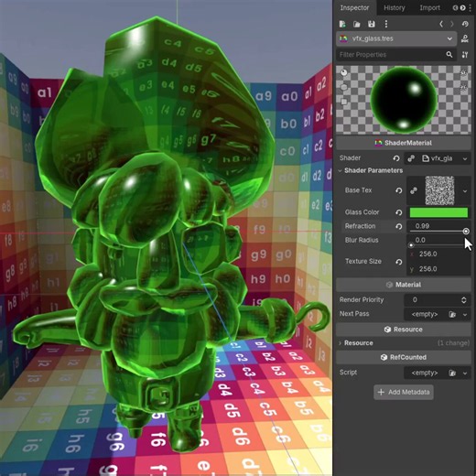The height and width of the screenshot is (476, 476).
Task: Go to next edited object in history
Action: [452, 24]
